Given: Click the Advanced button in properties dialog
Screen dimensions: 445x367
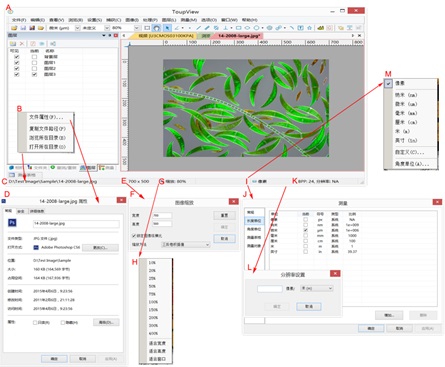Looking at the screenshot, I should tap(106, 322).
